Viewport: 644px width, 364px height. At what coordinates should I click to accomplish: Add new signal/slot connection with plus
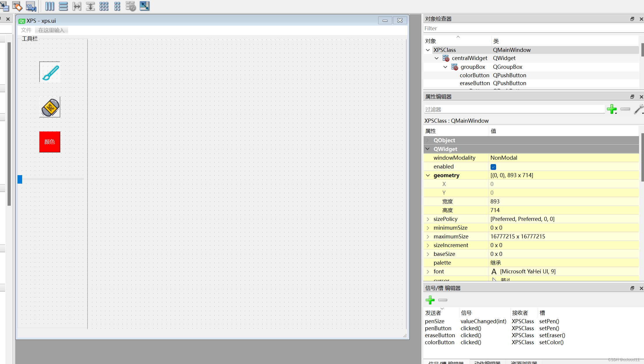click(x=430, y=300)
